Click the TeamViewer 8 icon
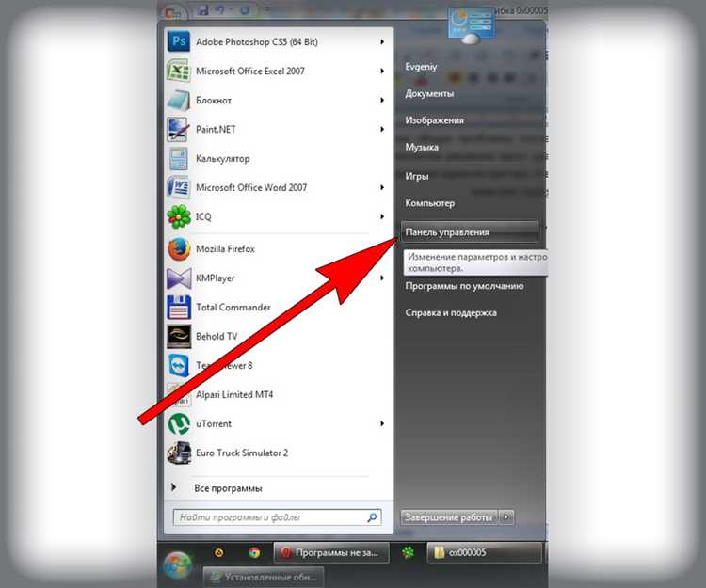Viewport: 706px width, 588px height. pos(179,365)
